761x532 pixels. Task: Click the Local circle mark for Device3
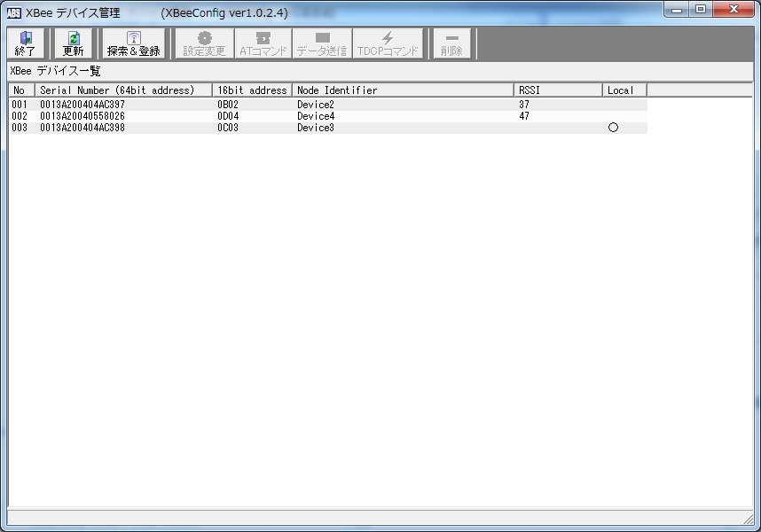614,128
